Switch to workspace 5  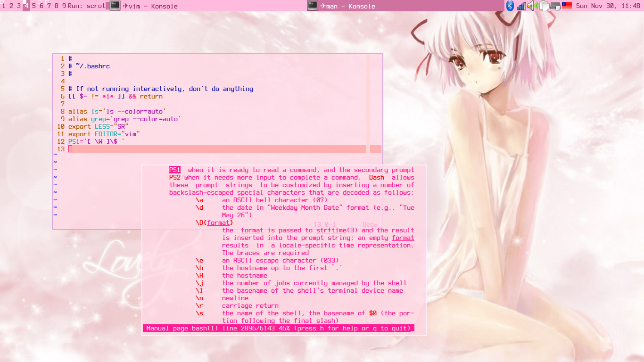(33, 6)
